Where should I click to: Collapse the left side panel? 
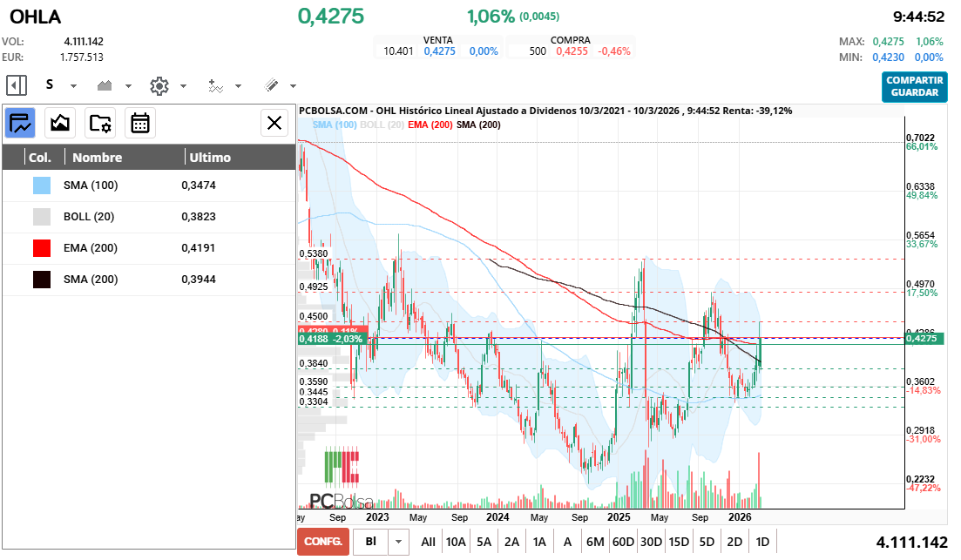[15, 84]
